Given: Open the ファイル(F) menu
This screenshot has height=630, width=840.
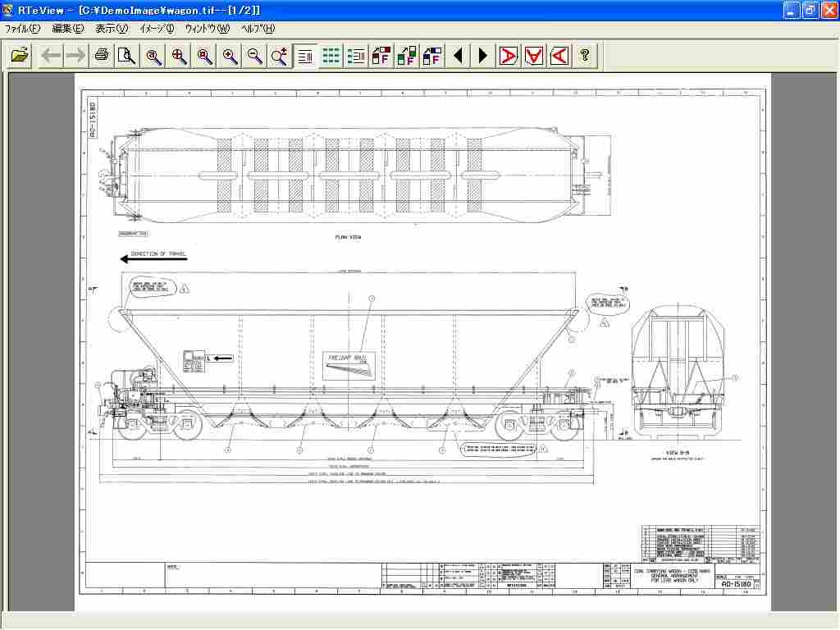Looking at the screenshot, I should point(22,29).
